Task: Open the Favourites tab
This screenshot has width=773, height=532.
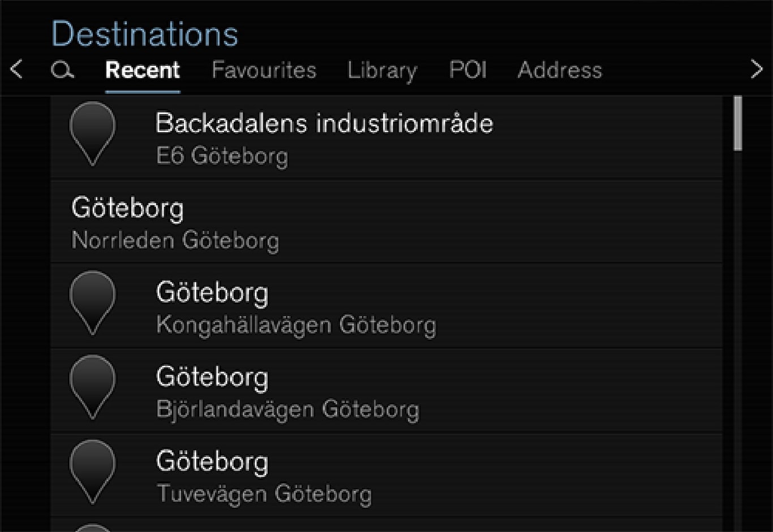Action: point(264,71)
